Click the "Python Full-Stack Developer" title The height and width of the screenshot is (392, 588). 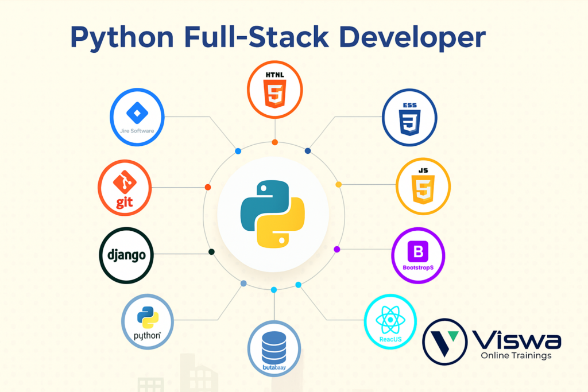(277, 37)
